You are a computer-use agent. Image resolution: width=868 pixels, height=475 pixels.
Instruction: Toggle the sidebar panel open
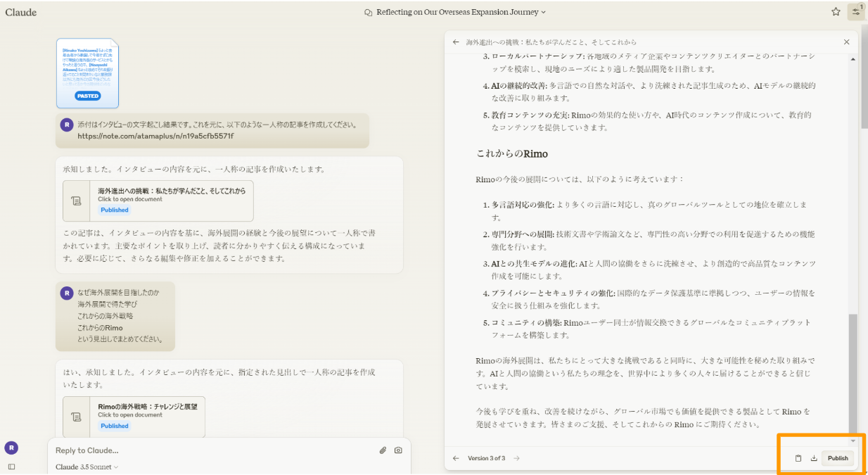[x=11, y=467]
